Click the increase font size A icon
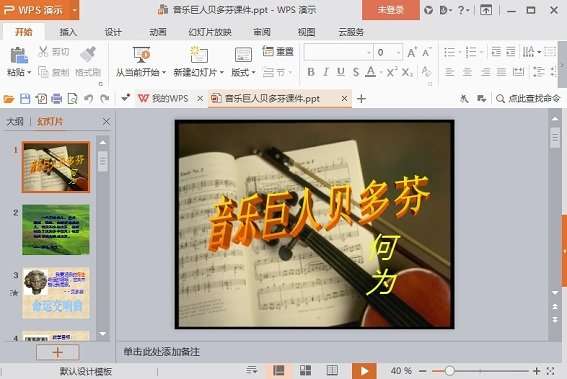The height and width of the screenshot is (379, 567). pyautogui.click(x=412, y=52)
